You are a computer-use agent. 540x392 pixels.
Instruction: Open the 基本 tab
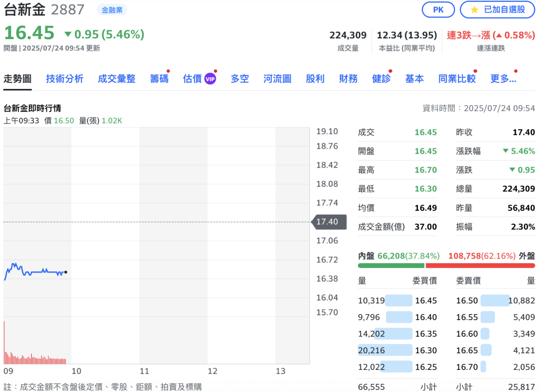click(x=414, y=79)
